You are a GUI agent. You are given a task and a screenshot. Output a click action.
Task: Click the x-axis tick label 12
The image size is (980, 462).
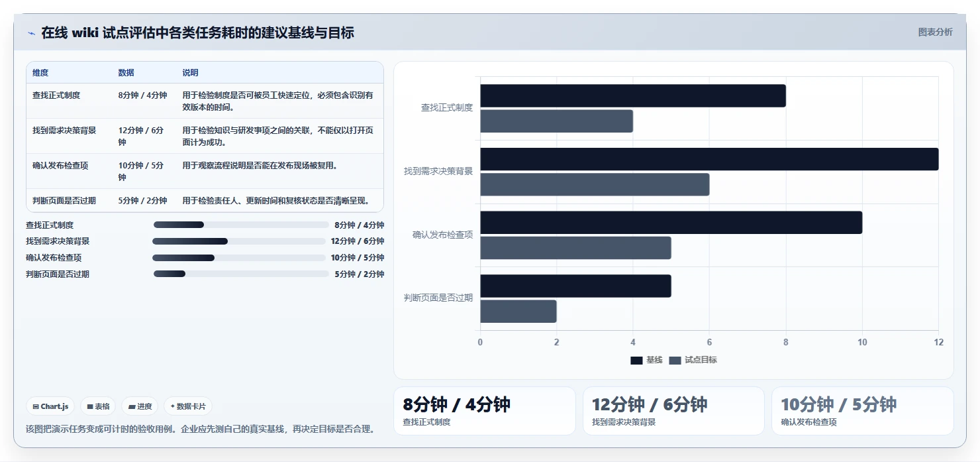(938, 342)
